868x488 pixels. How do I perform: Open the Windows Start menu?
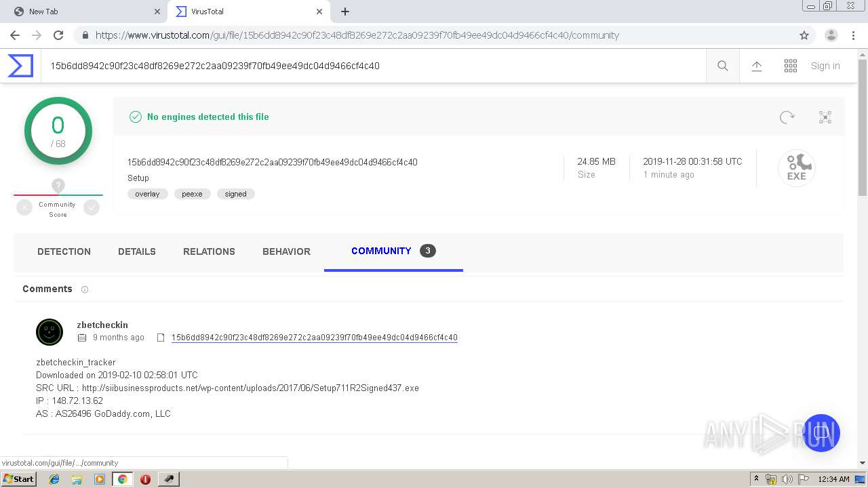click(x=18, y=479)
